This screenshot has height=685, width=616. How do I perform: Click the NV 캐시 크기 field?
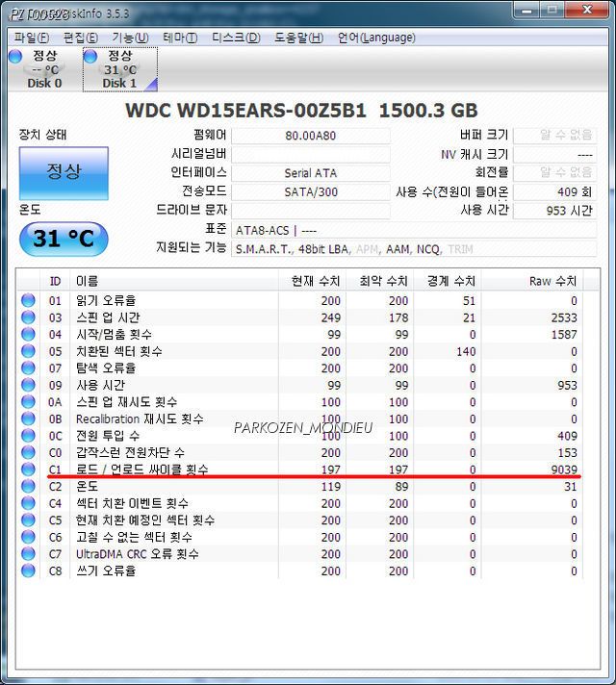click(x=554, y=155)
